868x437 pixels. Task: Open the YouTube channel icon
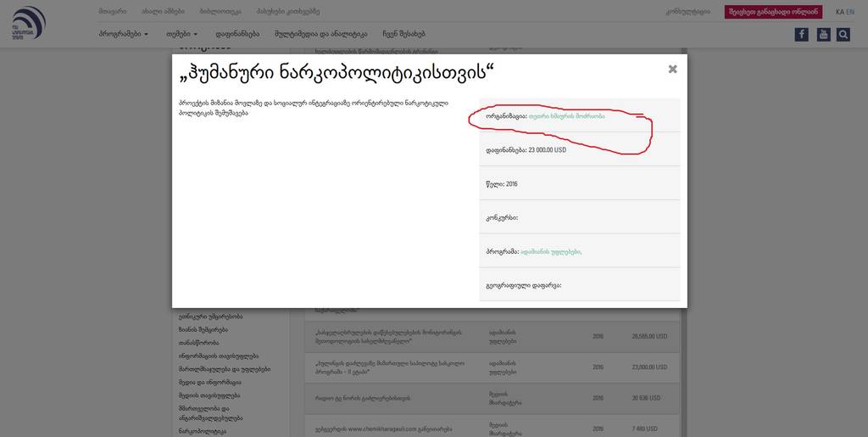tap(824, 35)
